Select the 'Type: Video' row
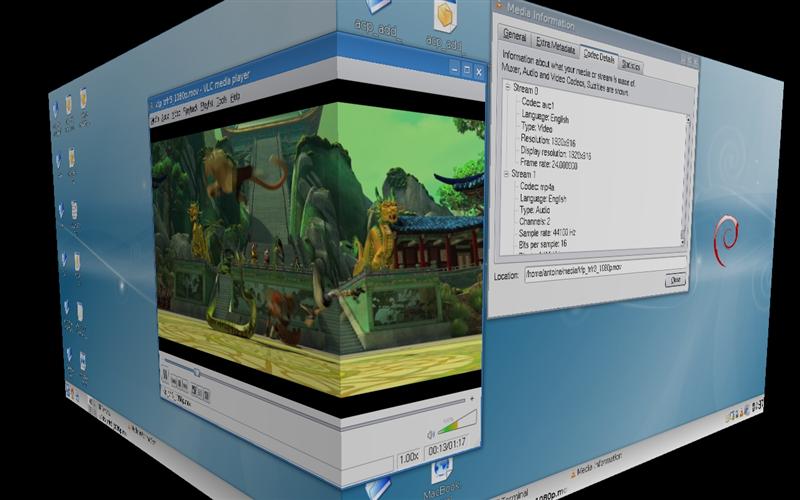Image resolution: width=800 pixels, height=500 pixels. [x=536, y=128]
